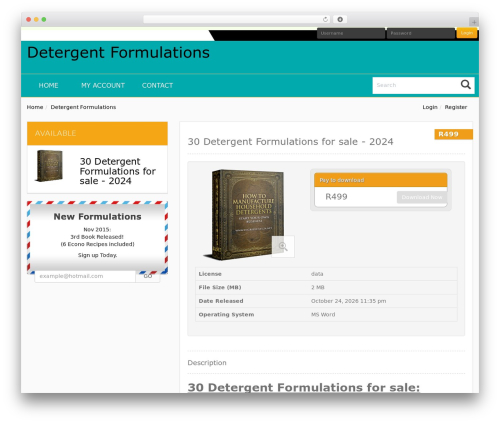Submit newsletter with GO button
Image resolution: width=500 pixels, height=423 pixels.
tap(148, 276)
